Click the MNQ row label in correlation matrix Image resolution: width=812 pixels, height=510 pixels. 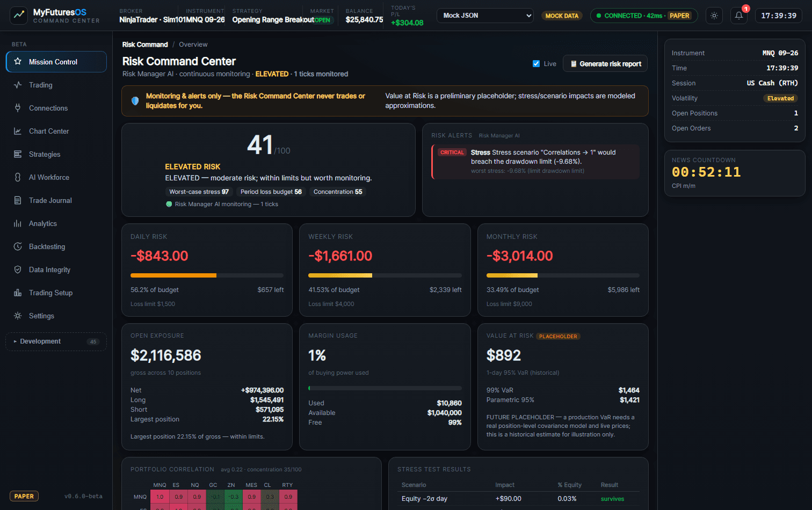[x=140, y=497]
